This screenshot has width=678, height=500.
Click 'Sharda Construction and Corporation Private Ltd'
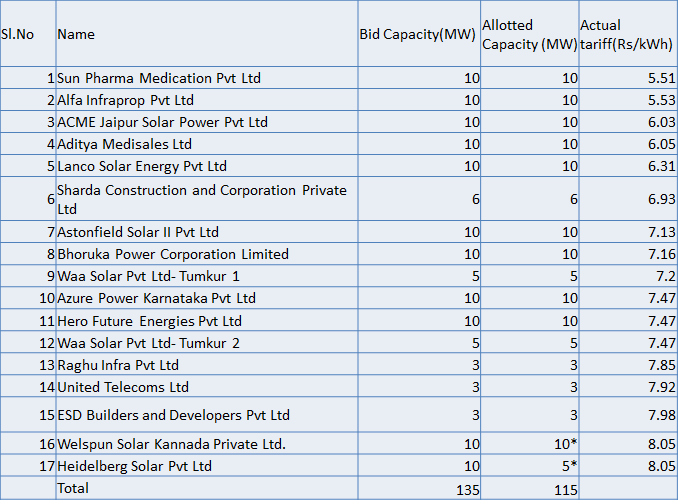(207, 199)
